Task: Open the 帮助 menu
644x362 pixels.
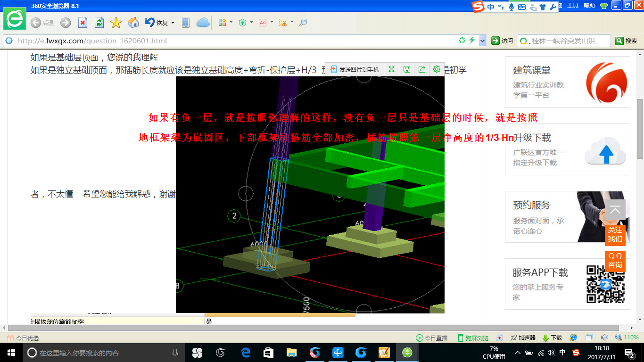Action: tap(589, 6)
